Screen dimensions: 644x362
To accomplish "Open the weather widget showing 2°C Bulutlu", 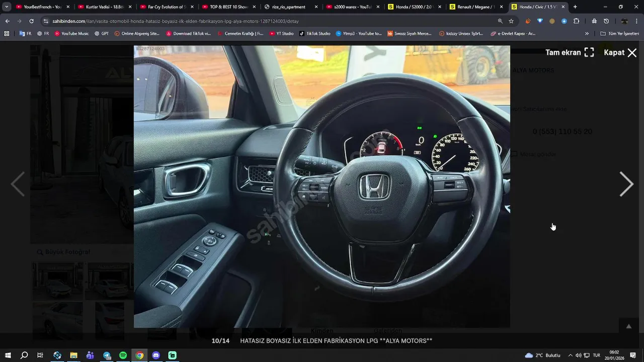I will pyautogui.click(x=542, y=355).
